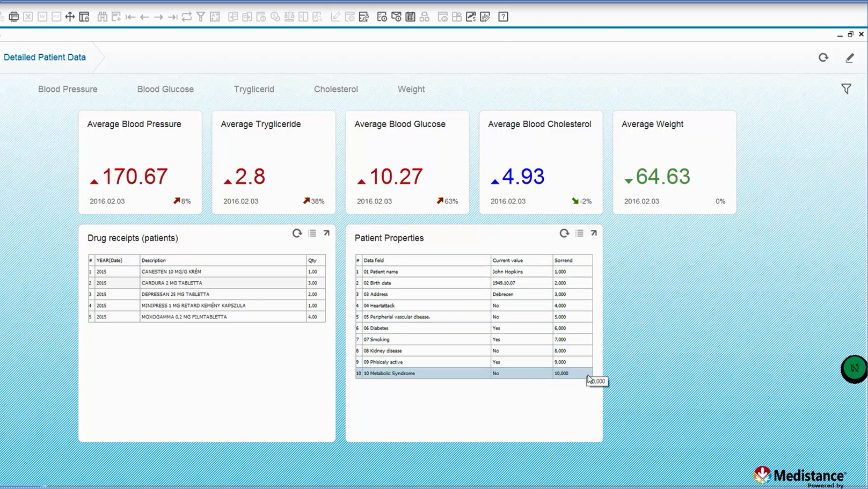
Task: Open the list menu of Drug receipts panel
Action: coord(312,233)
